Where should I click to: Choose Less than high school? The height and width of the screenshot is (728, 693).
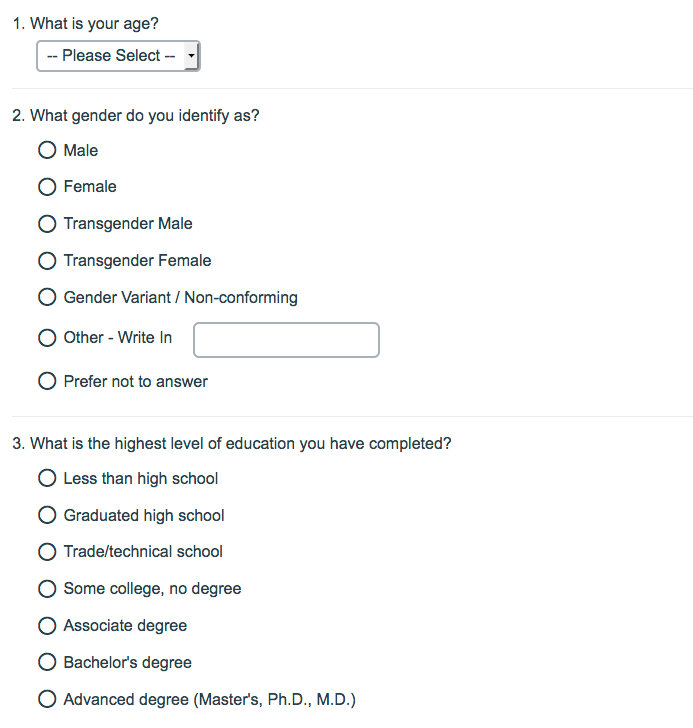click(47, 479)
